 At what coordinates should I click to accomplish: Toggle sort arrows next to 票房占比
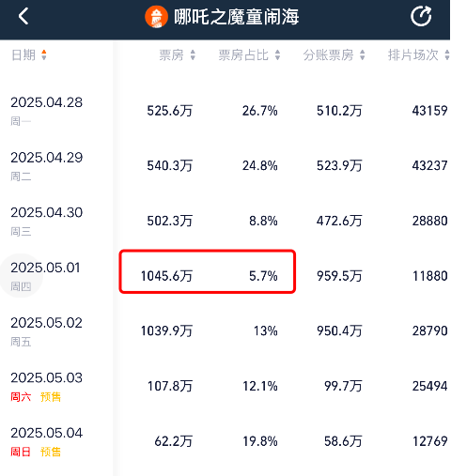point(277,55)
